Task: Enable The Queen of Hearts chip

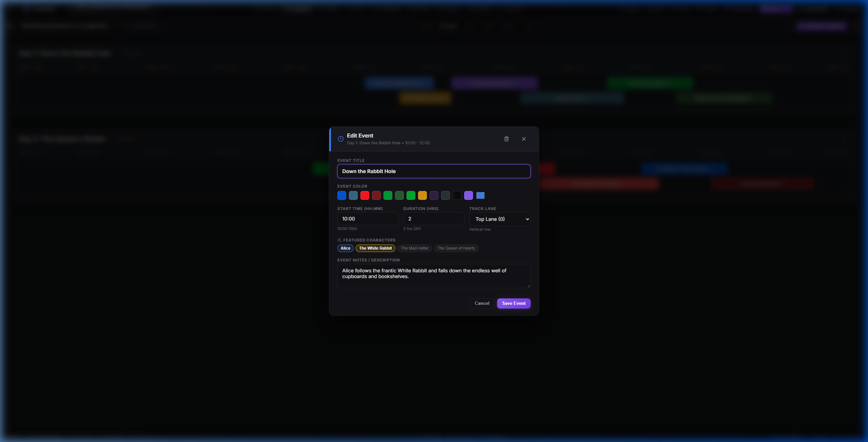Action: (x=456, y=248)
